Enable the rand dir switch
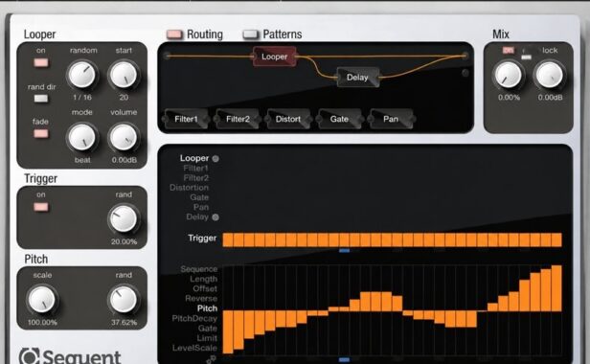 tap(41, 99)
